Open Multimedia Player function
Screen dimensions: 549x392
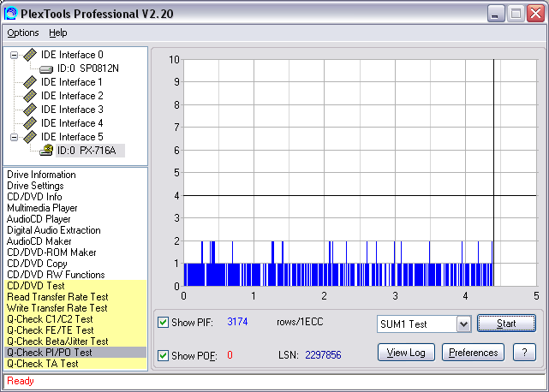(42, 208)
